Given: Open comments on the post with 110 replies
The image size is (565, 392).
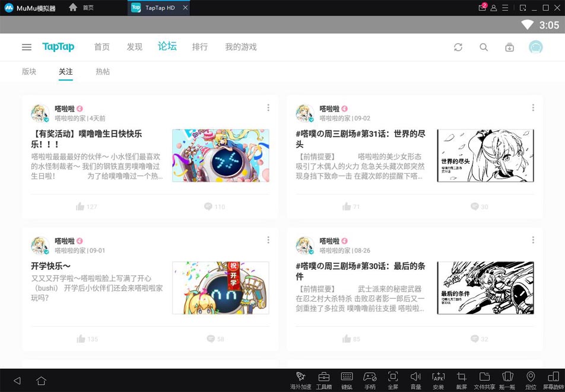Looking at the screenshot, I should pyautogui.click(x=214, y=206).
